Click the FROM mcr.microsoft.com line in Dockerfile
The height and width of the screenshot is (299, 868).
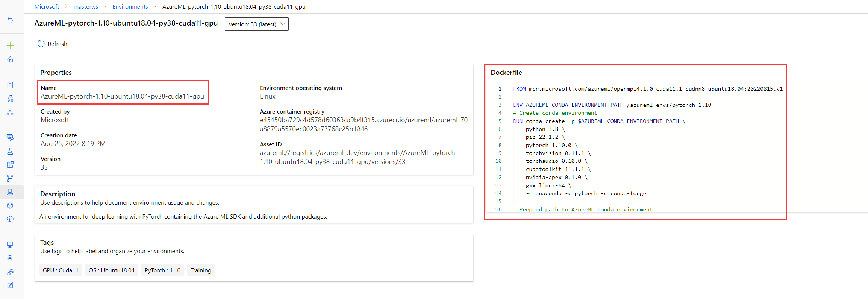pos(648,89)
